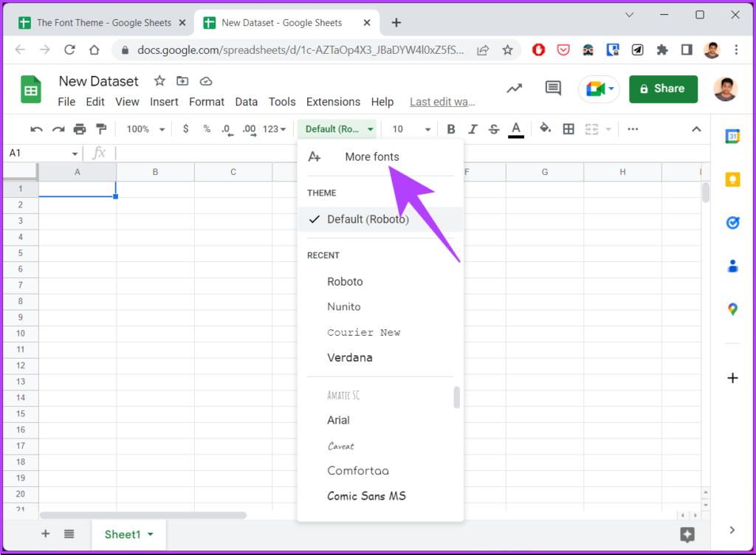Open the Format menu
The image size is (756, 555).
(207, 102)
